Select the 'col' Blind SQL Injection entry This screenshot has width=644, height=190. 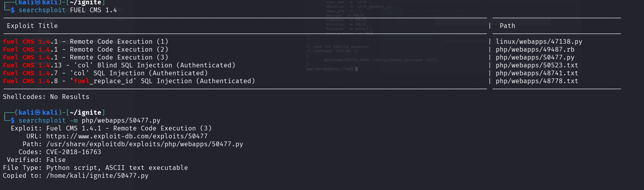pyautogui.click(x=119, y=65)
